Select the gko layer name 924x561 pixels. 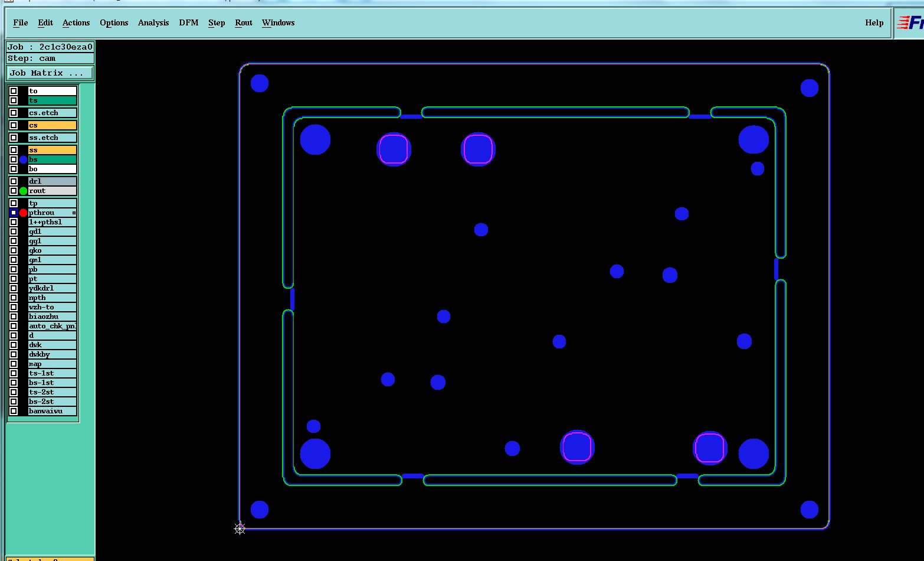(53, 250)
